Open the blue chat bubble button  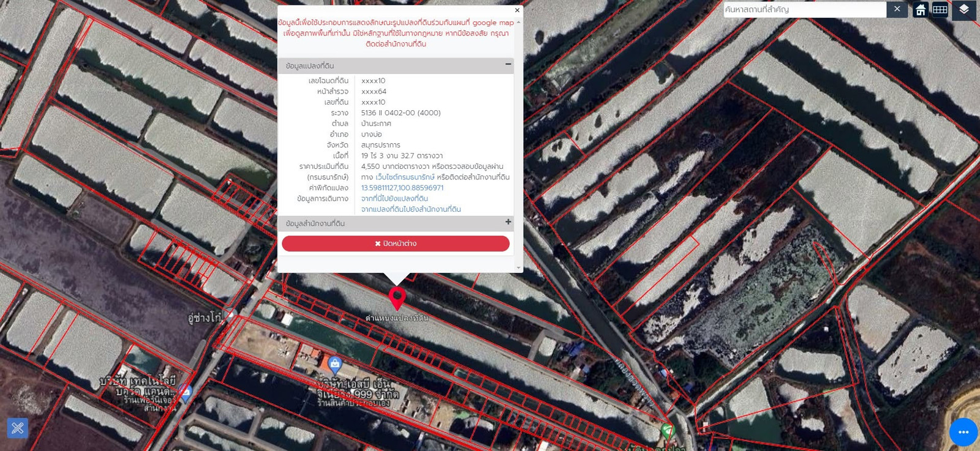(963, 432)
